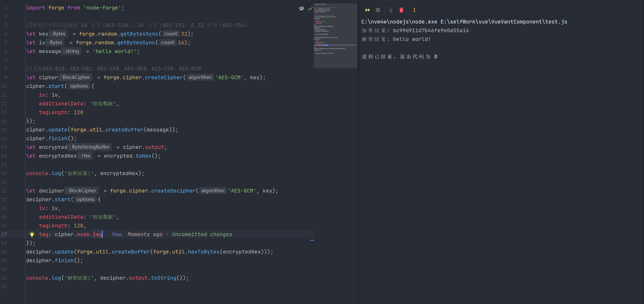Click the 'algorithm:' hint in createDecipher call
The height and width of the screenshot is (304, 644).
point(213,191)
